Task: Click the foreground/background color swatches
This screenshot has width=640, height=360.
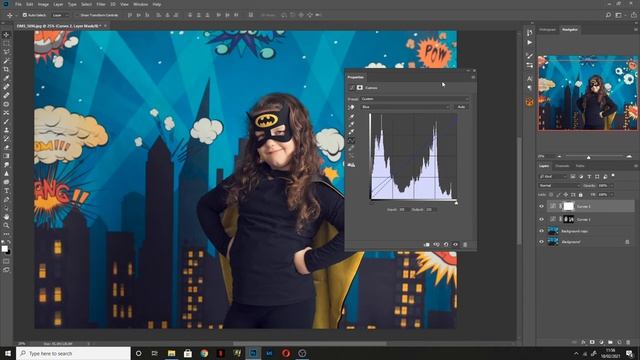Action: tap(6, 250)
